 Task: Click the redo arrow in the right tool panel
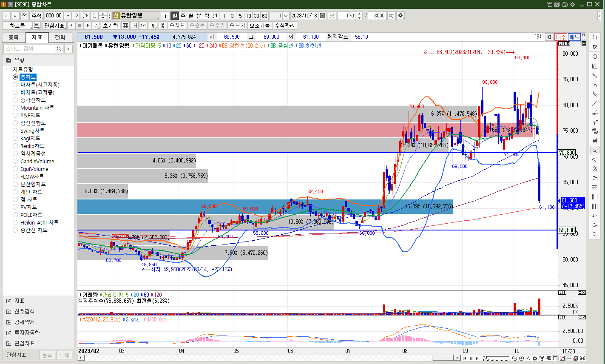click(595, 225)
